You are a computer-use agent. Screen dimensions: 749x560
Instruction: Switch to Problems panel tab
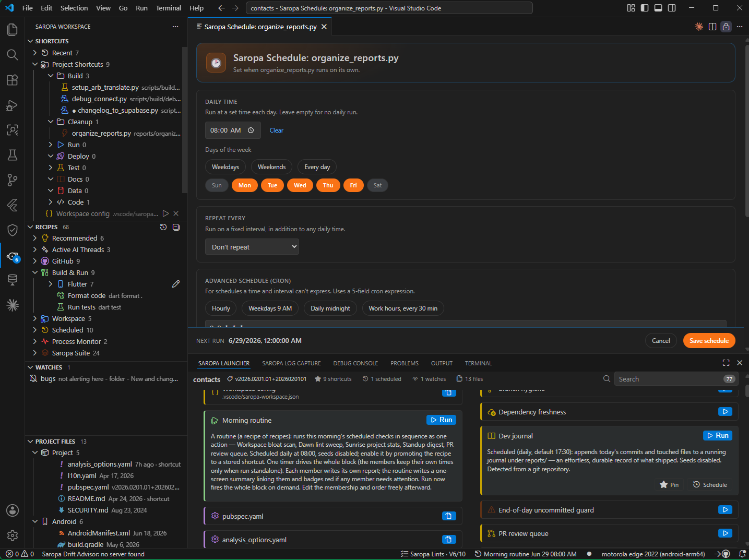pos(405,363)
